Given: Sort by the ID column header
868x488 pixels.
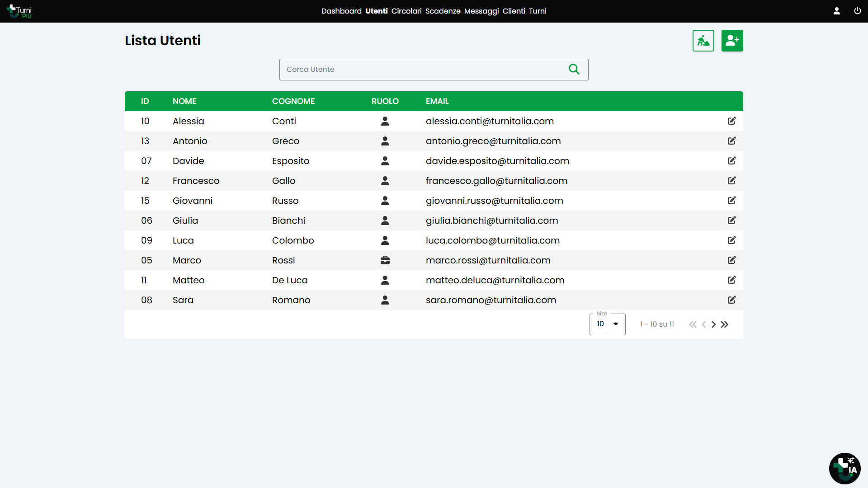Looking at the screenshot, I should pos(145,101).
